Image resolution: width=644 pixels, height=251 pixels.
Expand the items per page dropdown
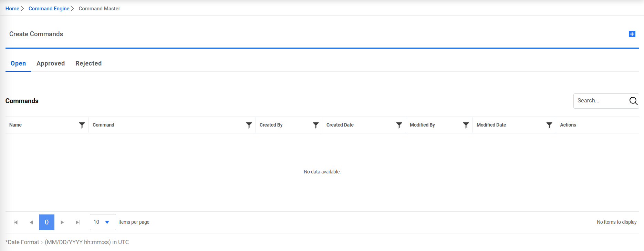tap(107, 222)
